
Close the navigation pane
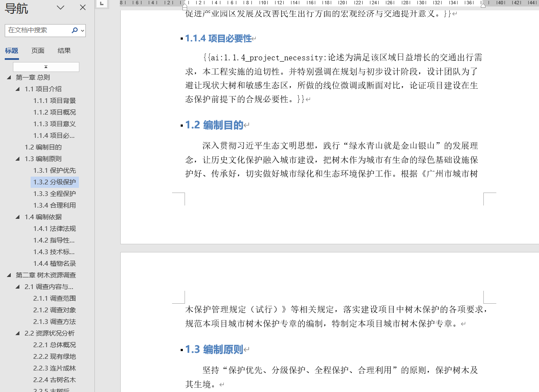pos(83,8)
